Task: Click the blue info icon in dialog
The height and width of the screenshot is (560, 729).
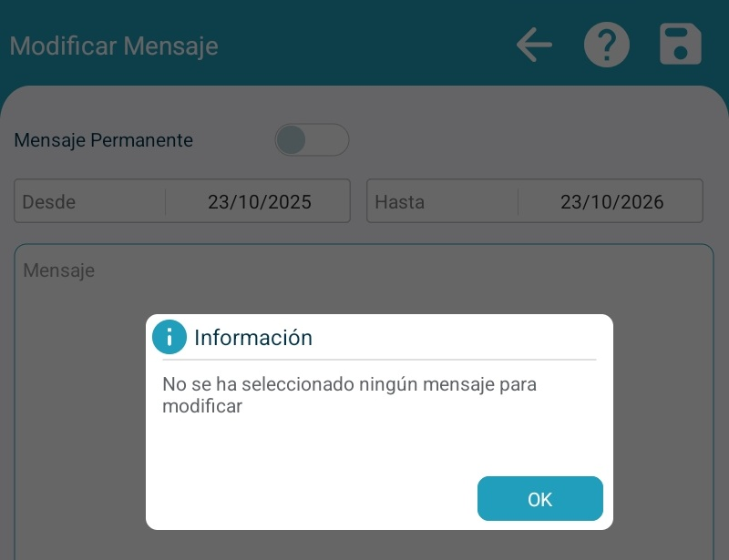Action: (x=169, y=337)
